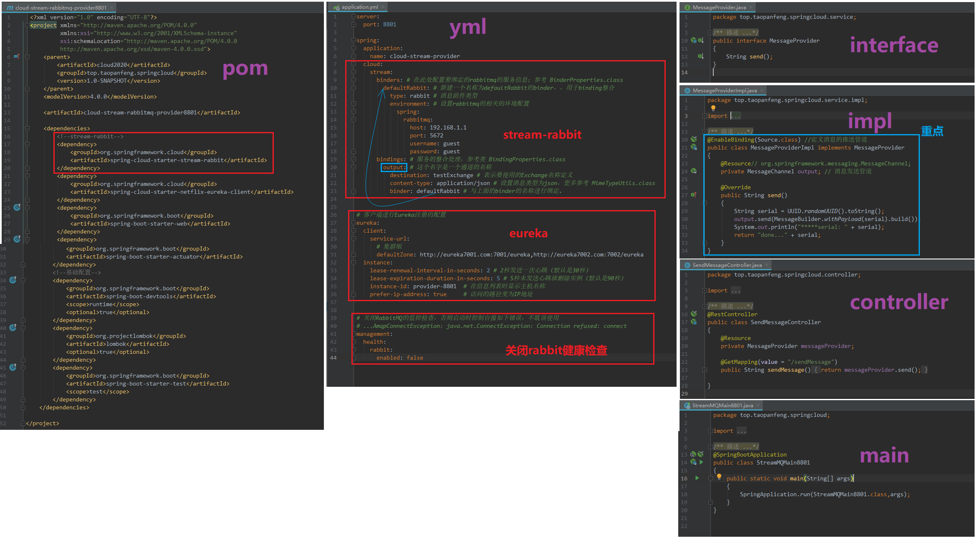980x538 pixels.
Task: Click the second Spring icon on StreamMQMain8801 line 13
Action: 700,454
